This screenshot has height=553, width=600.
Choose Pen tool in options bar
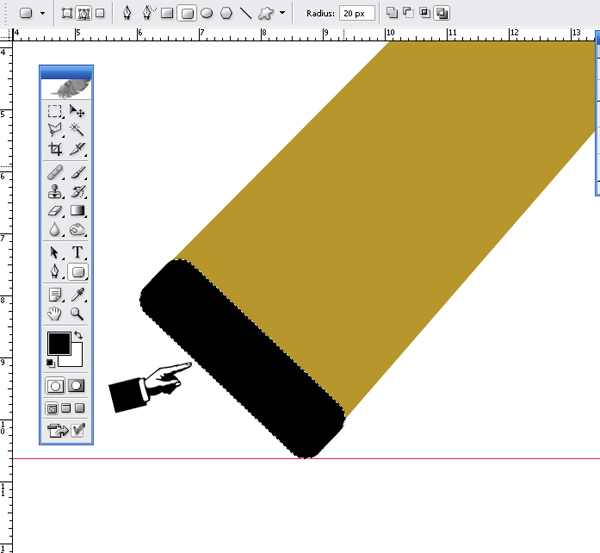coord(127,13)
